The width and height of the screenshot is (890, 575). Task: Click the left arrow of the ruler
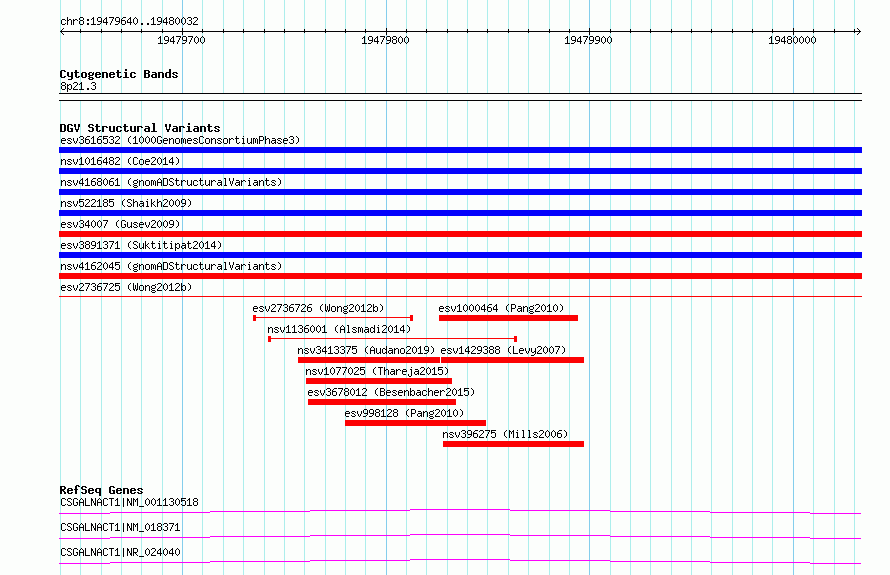click(x=62, y=31)
